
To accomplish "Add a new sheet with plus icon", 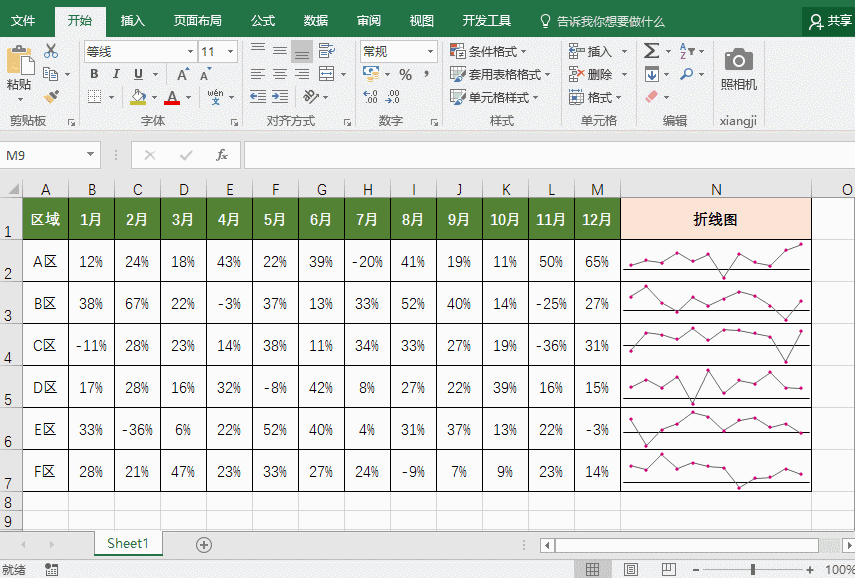I will tap(204, 544).
